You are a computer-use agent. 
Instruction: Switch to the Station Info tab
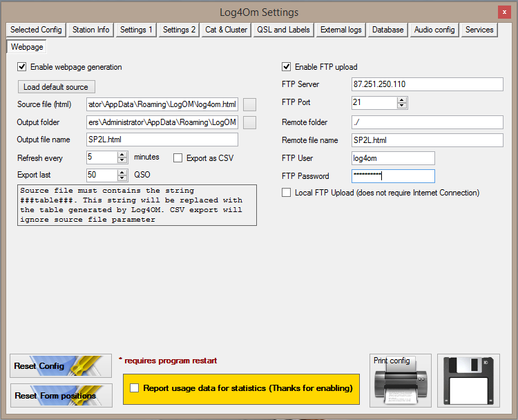click(x=91, y=30)
